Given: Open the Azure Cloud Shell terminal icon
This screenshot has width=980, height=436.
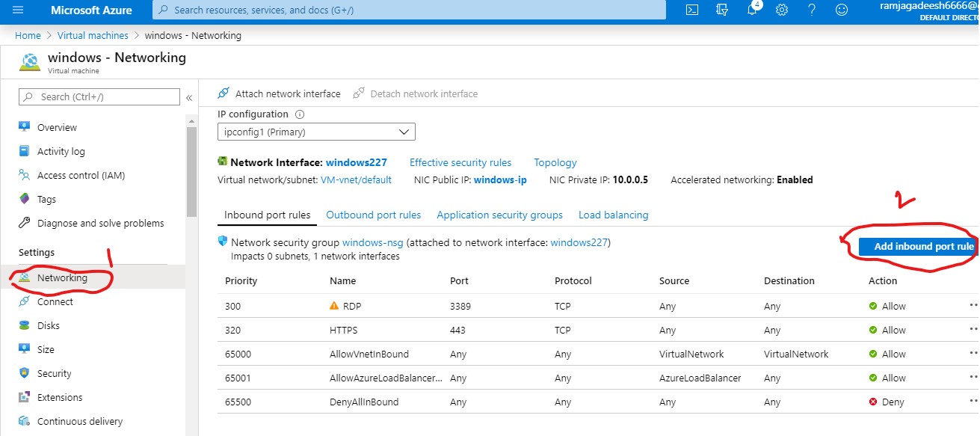Looking at the screenshot, I should 691,10.
